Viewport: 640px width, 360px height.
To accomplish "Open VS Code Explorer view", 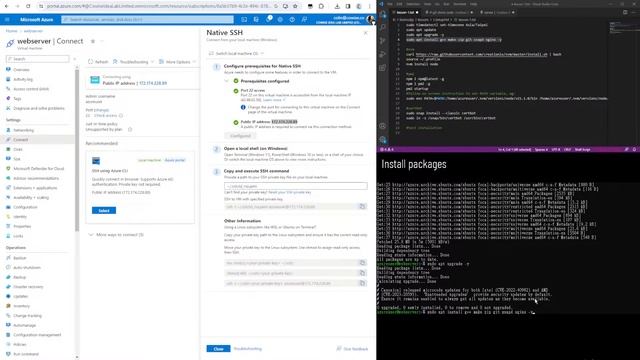I will pyautogui.click(x=383, y=14).
